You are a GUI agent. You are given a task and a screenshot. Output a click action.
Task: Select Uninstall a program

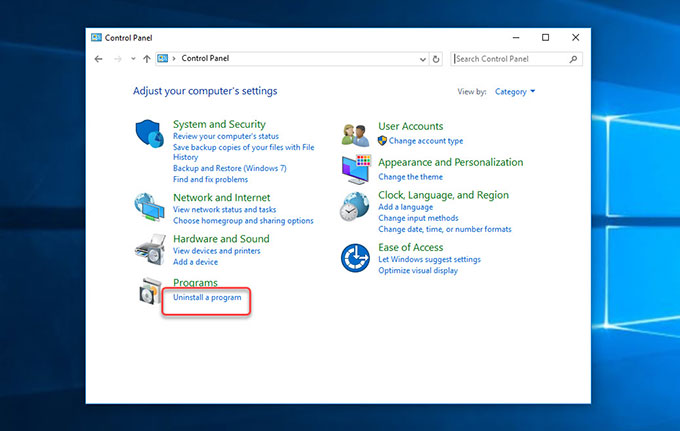[207, 297]
